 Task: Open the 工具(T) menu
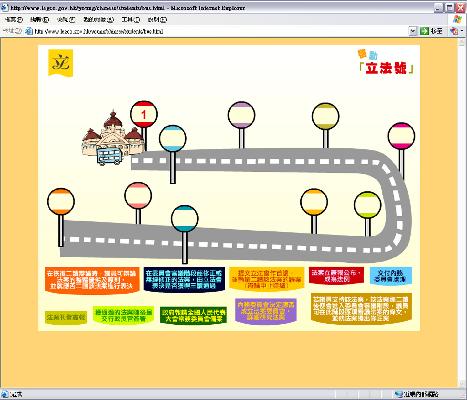tap(130, 20)
